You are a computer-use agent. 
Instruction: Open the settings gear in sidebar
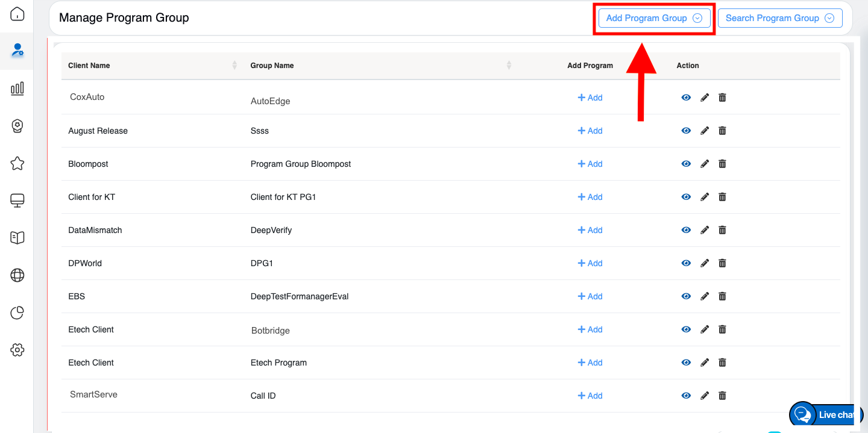click(x=17, y=350)
